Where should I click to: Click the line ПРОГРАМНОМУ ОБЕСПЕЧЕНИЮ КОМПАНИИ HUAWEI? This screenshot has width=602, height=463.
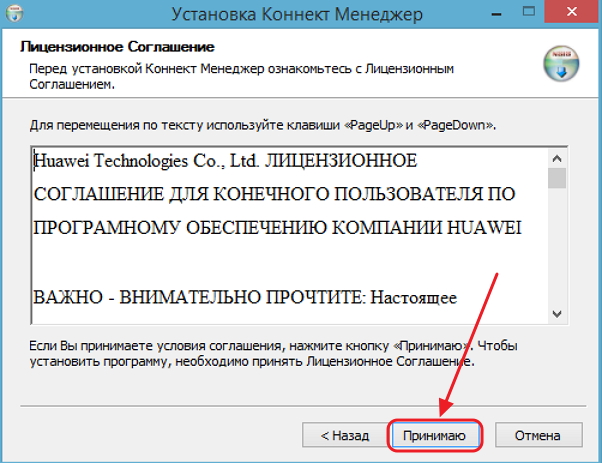click(278, 228)
